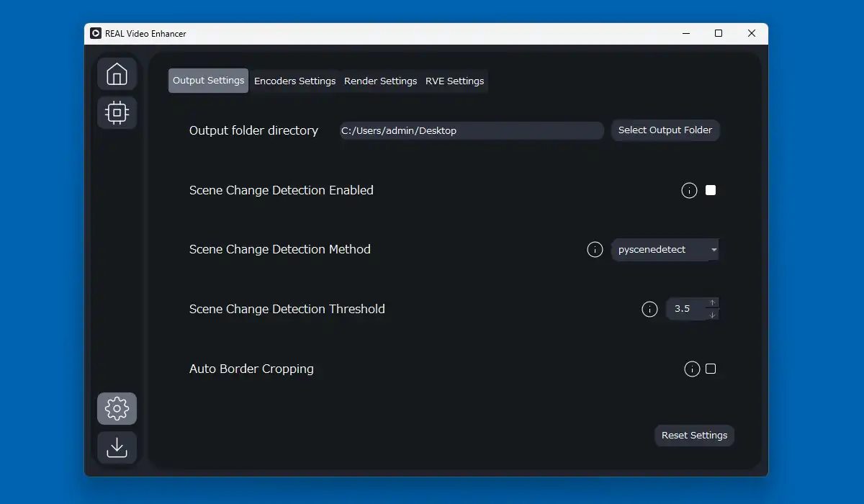Switch to Output Settings tab
The image size is (864, 504).
208,81
